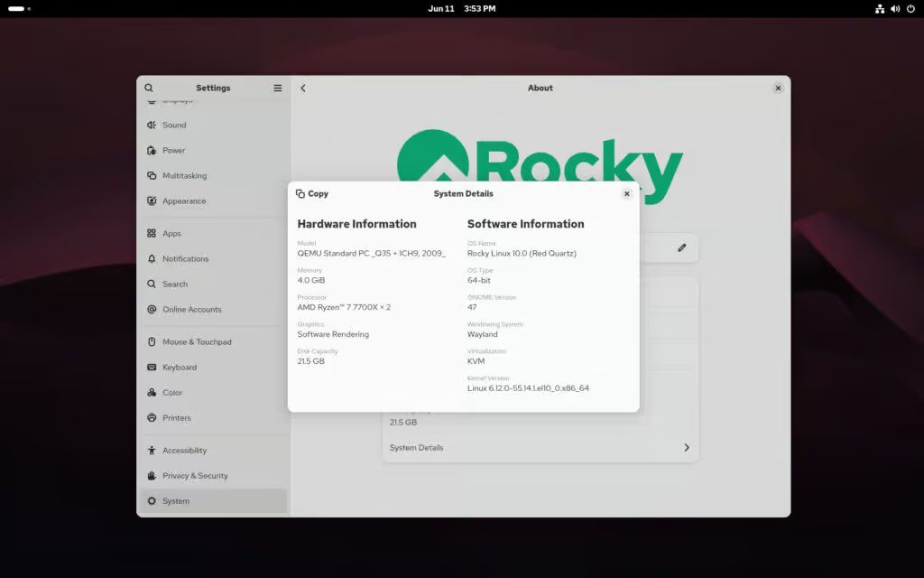Open the hamburger menu in Settings header
The image size is (924, 578).
pyautogui.click(x=278, y=88)
